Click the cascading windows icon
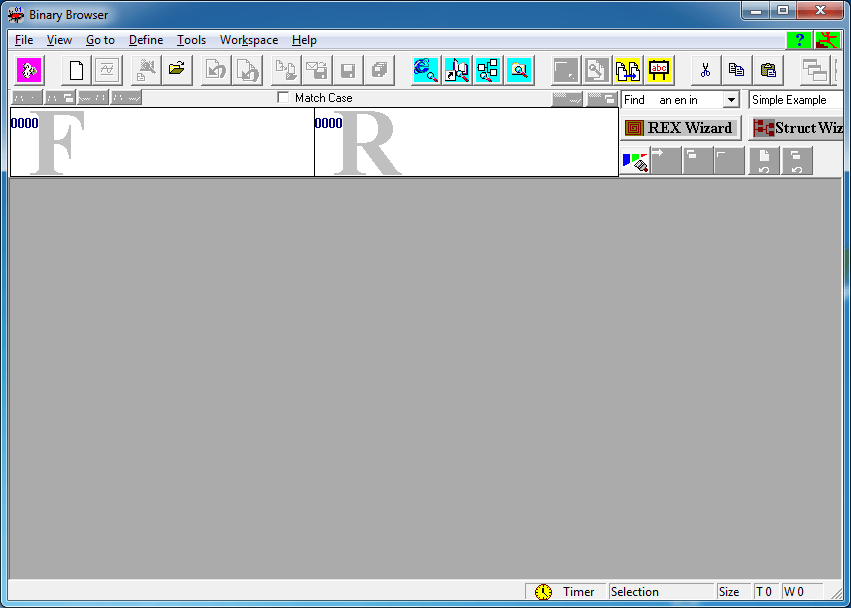 815,70
